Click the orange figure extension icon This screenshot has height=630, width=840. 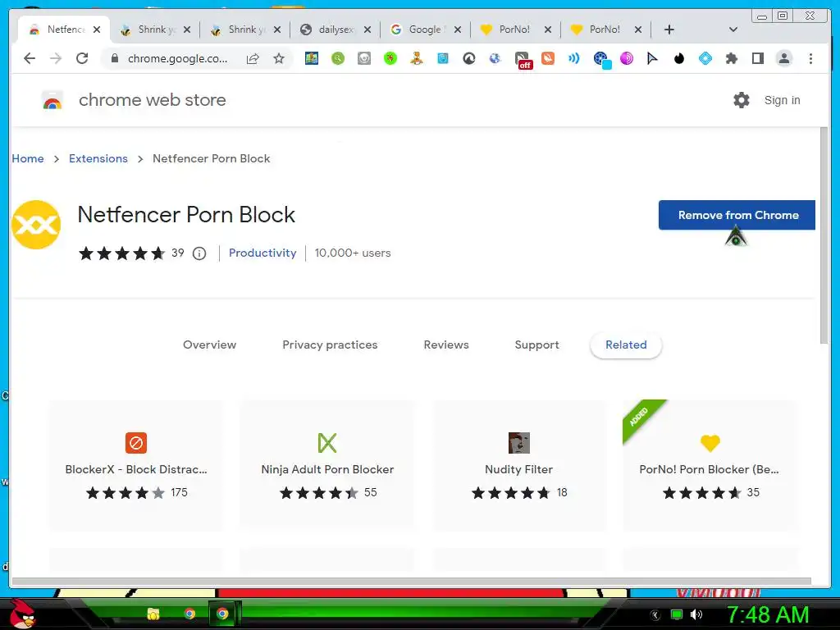pos(416,58)
